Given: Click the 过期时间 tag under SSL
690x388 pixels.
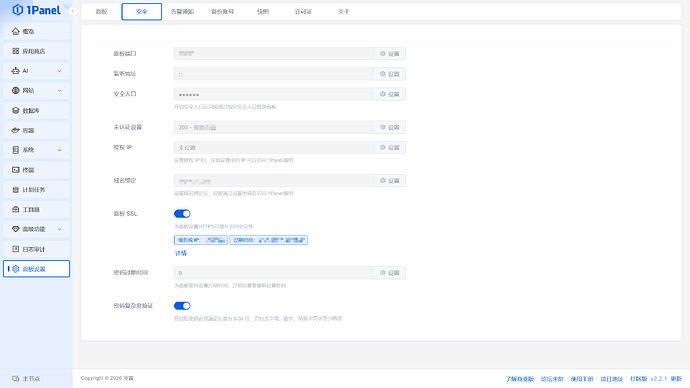Looking at the screenshot, I should coord(268,240).
